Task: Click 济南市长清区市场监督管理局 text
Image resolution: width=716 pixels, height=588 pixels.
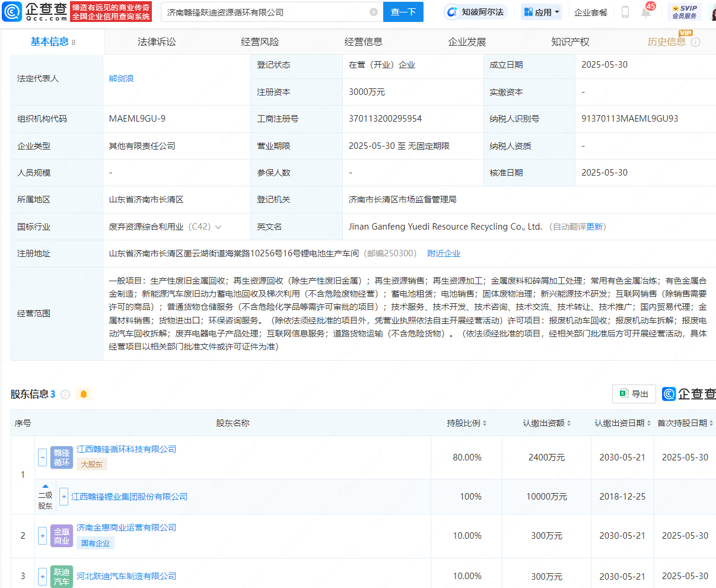Action: pyautogui.click(x=403, y=199)
